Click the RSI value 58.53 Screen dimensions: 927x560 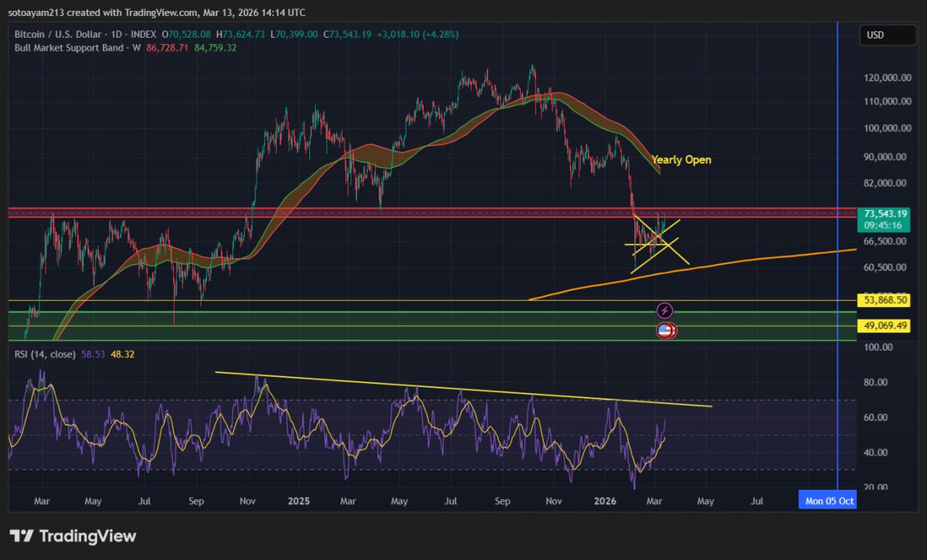click(x=92, y=355)
